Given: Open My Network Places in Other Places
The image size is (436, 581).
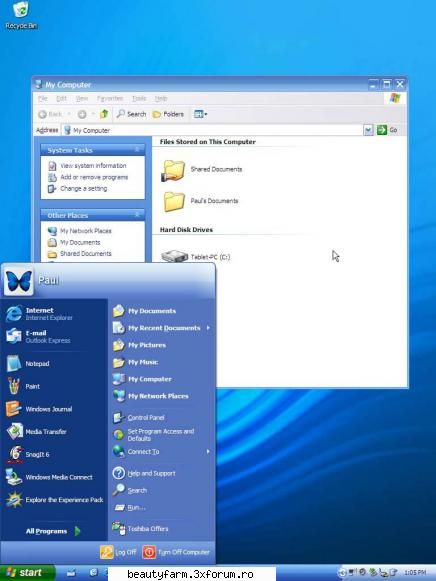Looking at the screenshot, I should [x=80, y=231].
